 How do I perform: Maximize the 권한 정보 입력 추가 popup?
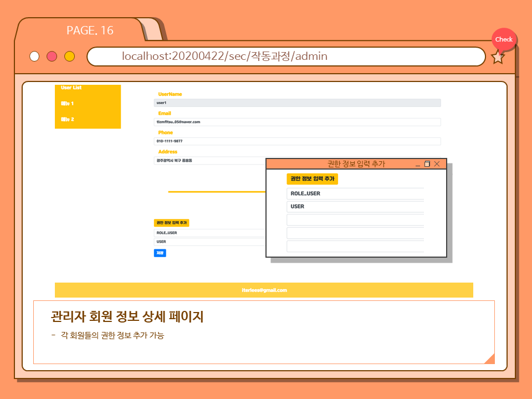[427, 164]
